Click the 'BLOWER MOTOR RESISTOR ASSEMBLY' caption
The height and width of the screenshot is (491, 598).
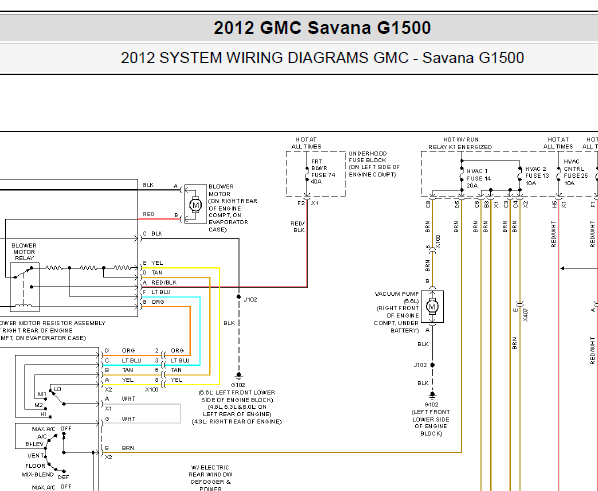click(x=53, y=323)
